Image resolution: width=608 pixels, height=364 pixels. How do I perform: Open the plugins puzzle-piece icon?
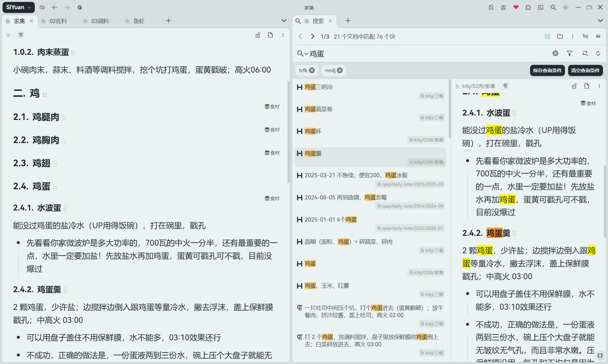coord(528,7)
